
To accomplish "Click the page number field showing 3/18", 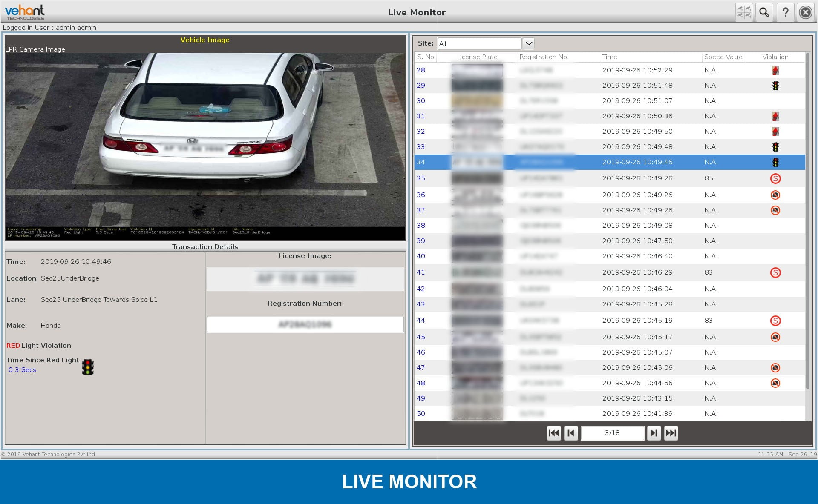I will 612,433.
